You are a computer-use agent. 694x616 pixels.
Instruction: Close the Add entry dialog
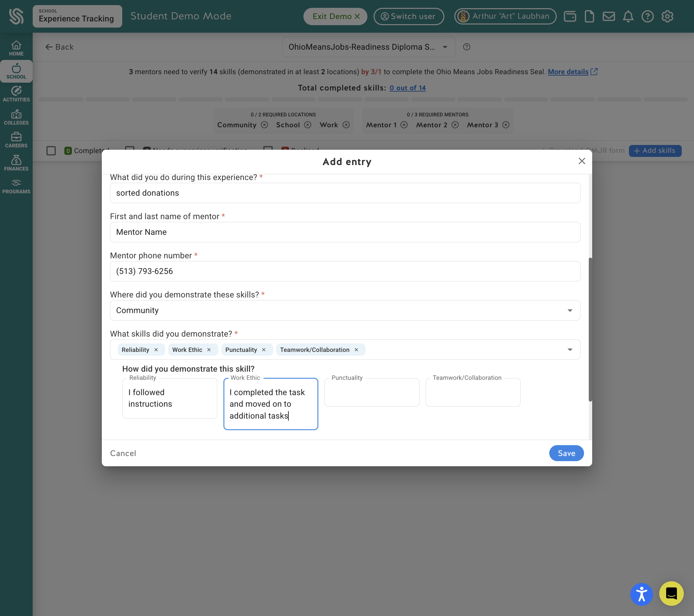click(x=582, y=161)
